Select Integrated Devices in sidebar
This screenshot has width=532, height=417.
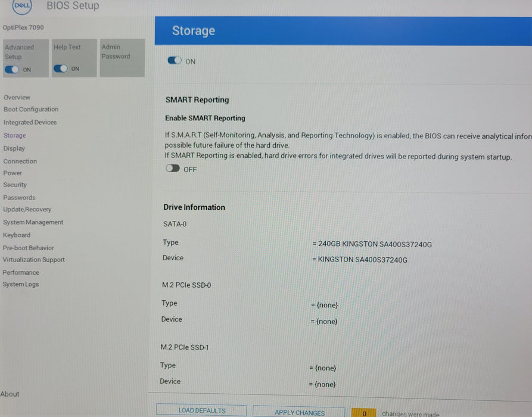click(30, 122)
